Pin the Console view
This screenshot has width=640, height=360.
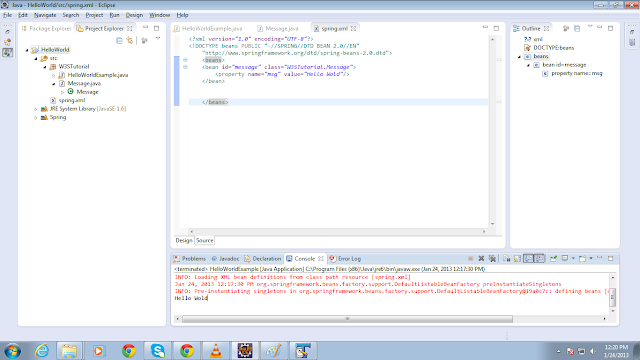[x=553, y=259]
